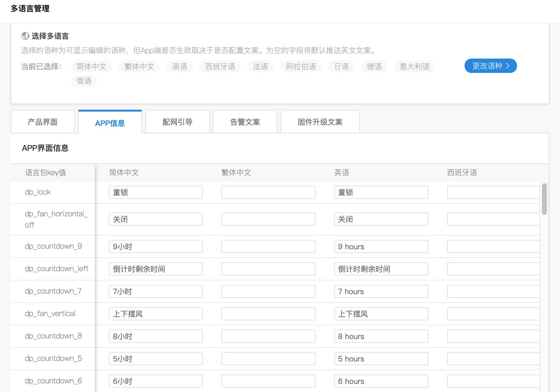The image size is (560, 392).
Task: Edit the 简体中文 field for dp_fan_horizontal_off
Action: click(x=156, y=219)
